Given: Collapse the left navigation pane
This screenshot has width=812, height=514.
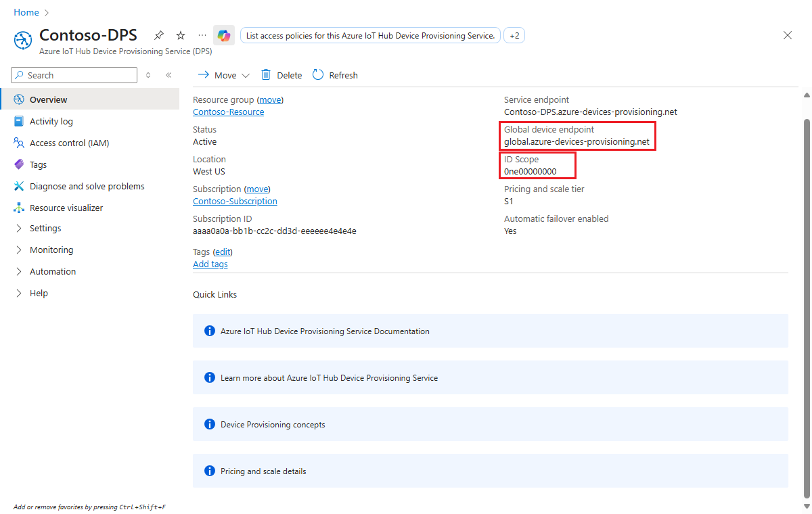Looking at the screenshot, I should [x=168, y=75].
